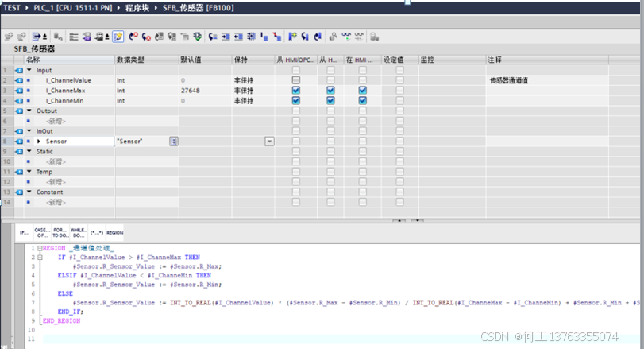644x349 pixels.
Task: Click PLC_1 [CPU 1511-1 PN] breadcrumb
Action: click(73, 8)
